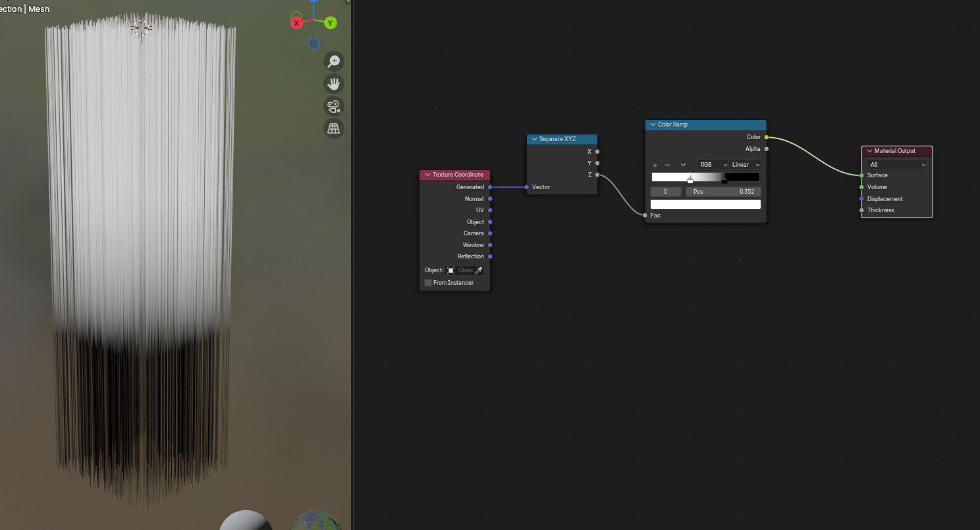The image size is (980, 530).
Task: Collapse the Texture Coordinate node
Action: tap(427, 175)
